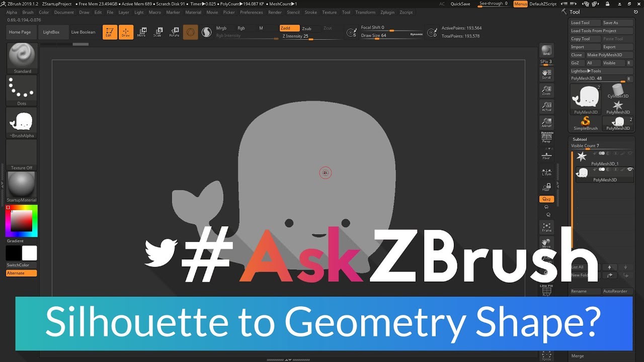Select the Rotate gizmo mode
Image resolution: width=644 pixels, height=362 pixels.
point(174,32)
